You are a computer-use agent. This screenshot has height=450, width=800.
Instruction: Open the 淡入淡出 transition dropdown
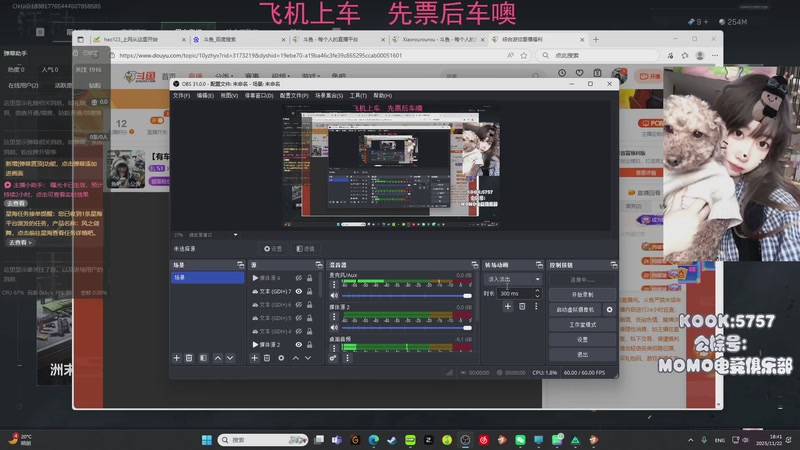(513, 279)
